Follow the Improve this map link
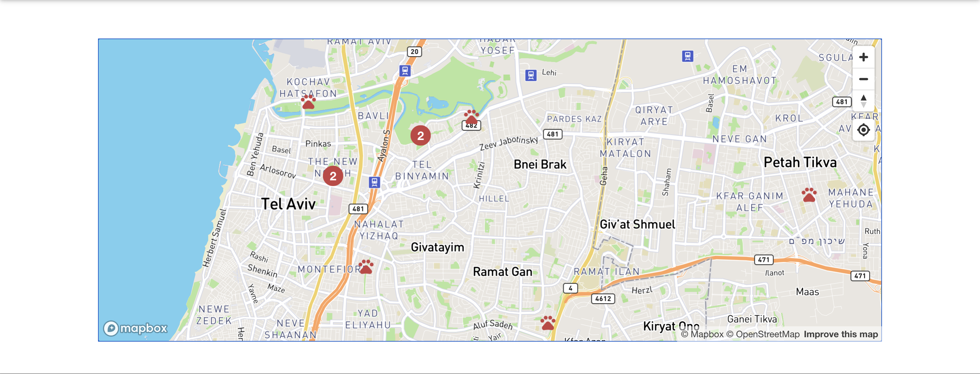 tap(841, 334)
